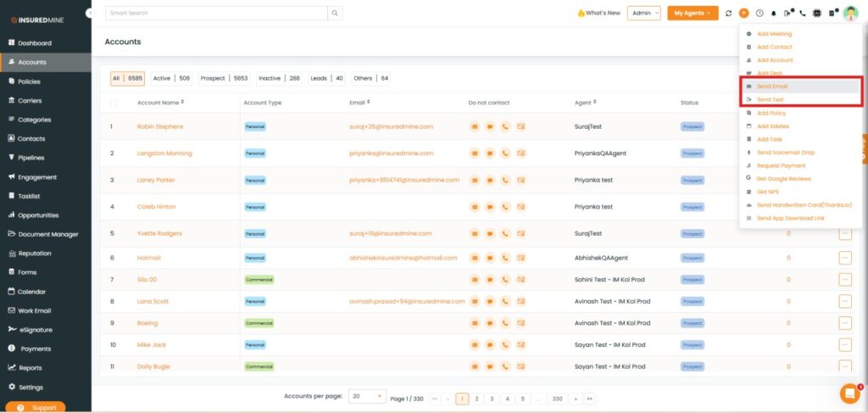
Task: Open the notifications bell icon
Action: click(x=773, y=14)
